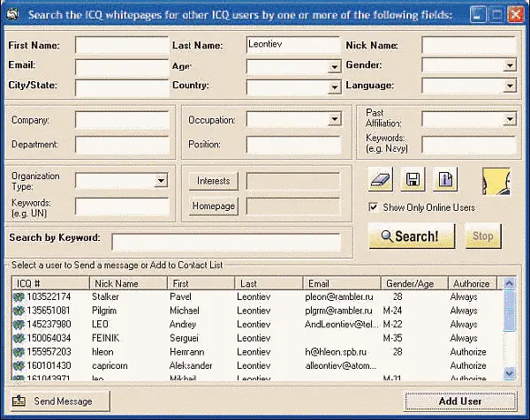Image resolution: width=530 pixels, height=420 pixels.
Task: Click the eraser clear-fields icon
Action: point(380,179)
